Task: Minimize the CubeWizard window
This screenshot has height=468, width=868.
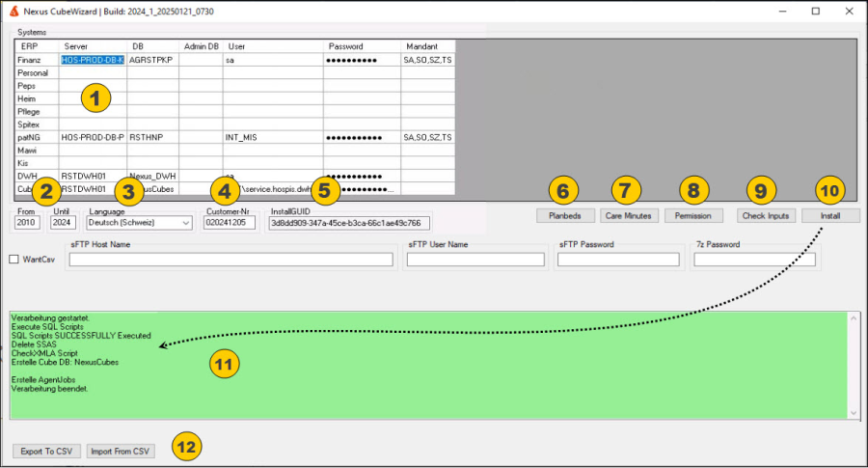Action: point(783,11)
